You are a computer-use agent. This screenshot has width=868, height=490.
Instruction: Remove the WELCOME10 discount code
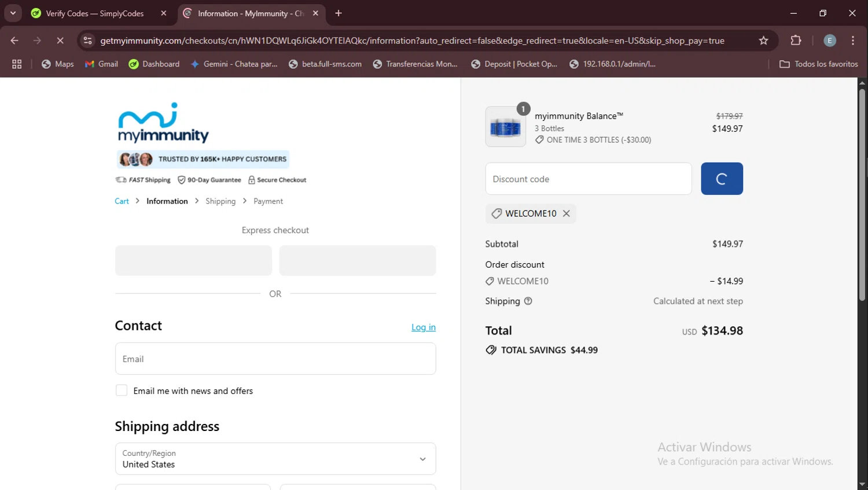(567, 213)
